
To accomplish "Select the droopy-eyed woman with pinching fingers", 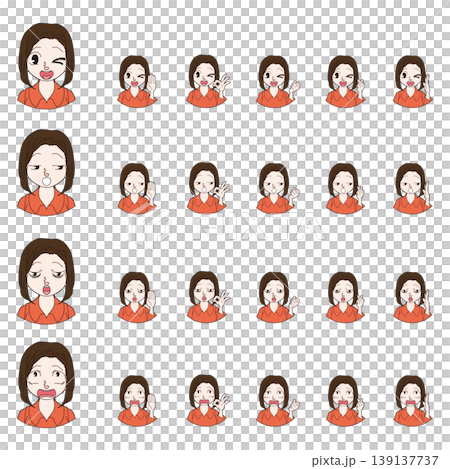I will [345, 297].
